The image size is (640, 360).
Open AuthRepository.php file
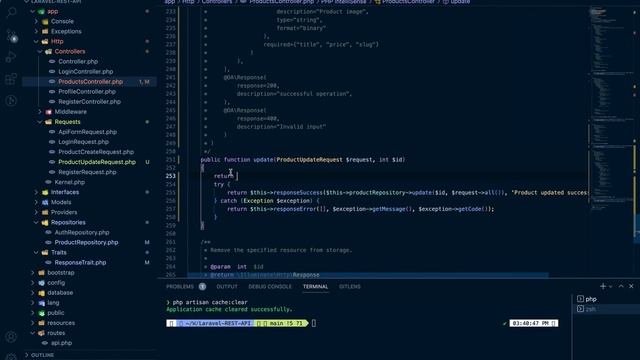[x=82, y=232]
